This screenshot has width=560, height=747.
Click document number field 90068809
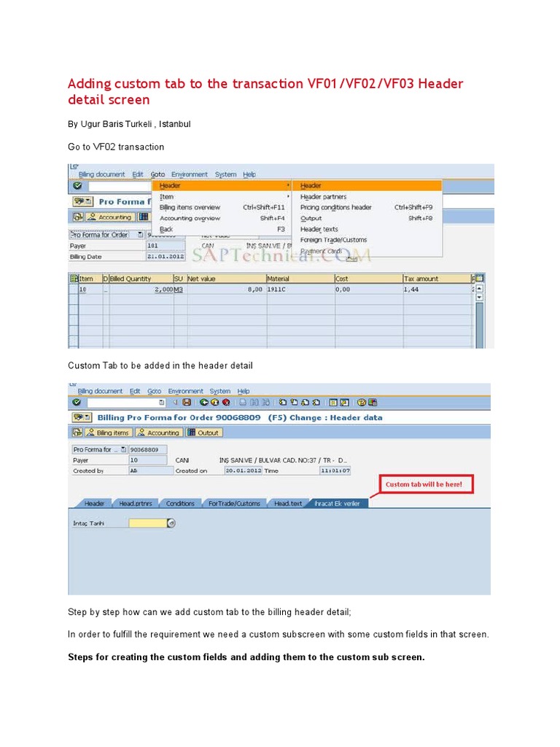pyautogui.click(x=147, y=449)
